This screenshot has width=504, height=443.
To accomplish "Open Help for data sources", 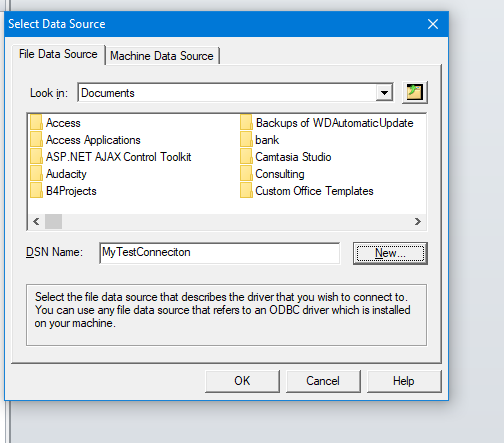I will pos(404,381).
